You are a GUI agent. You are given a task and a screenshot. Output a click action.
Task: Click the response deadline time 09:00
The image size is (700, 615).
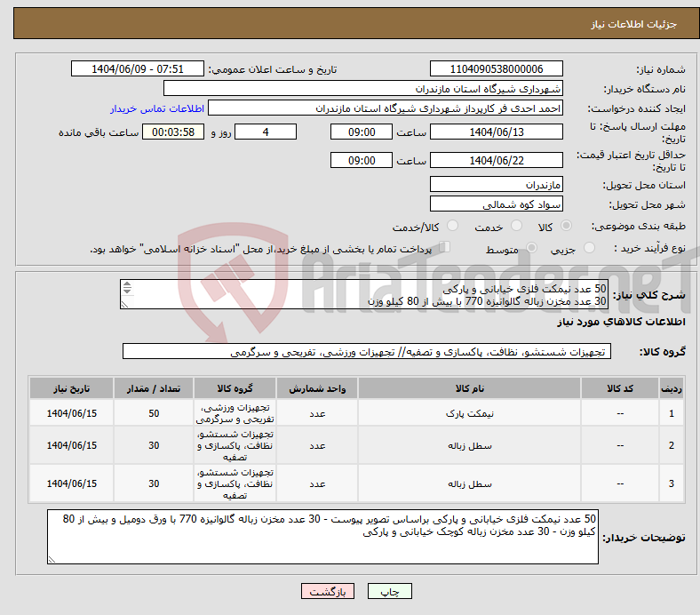click(362, 132)
